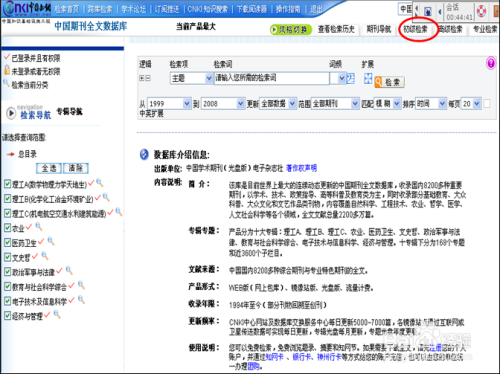Click the 检索词 search term input field
The image size is (500, 374).
click(271, 78)
